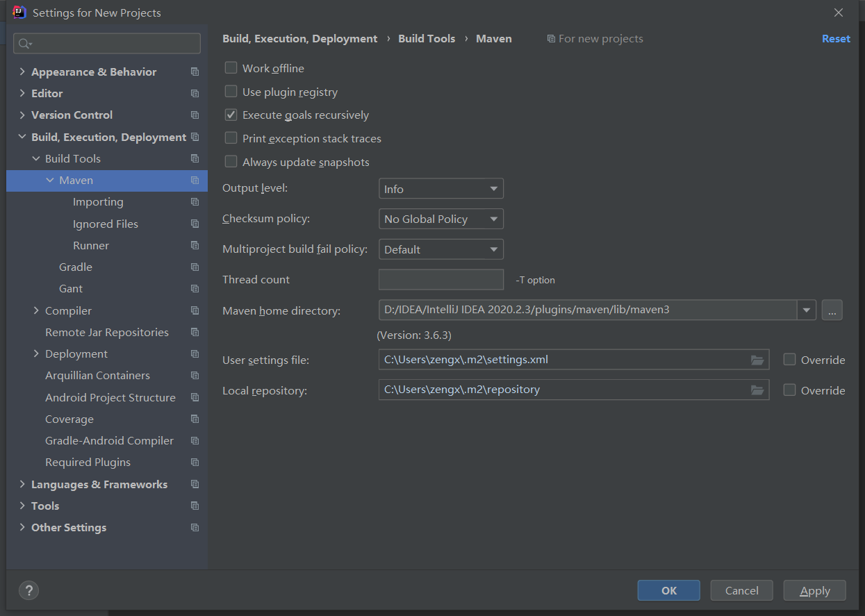Click the project-level icon beside Other Settings
This screenshot has width=865, height=616.
[195, 528]
